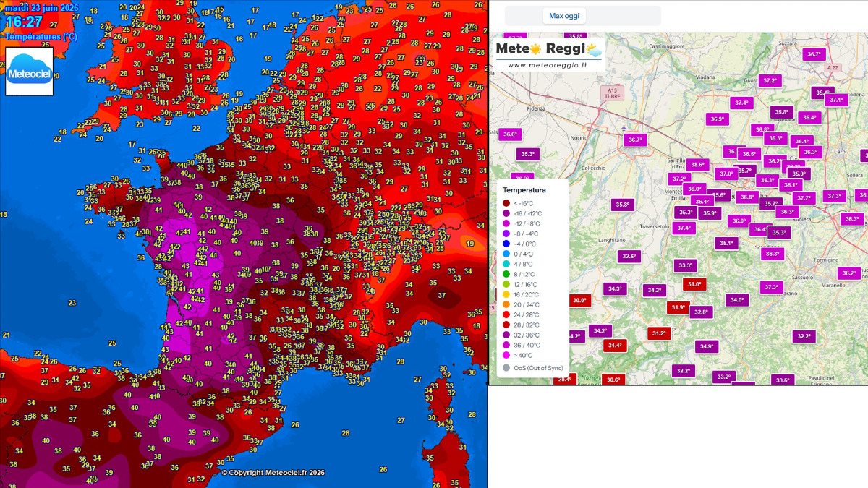Click the '28 / 32°C' legend label
This screenshot has width=868, height=488.
click(x=527, y=325)
